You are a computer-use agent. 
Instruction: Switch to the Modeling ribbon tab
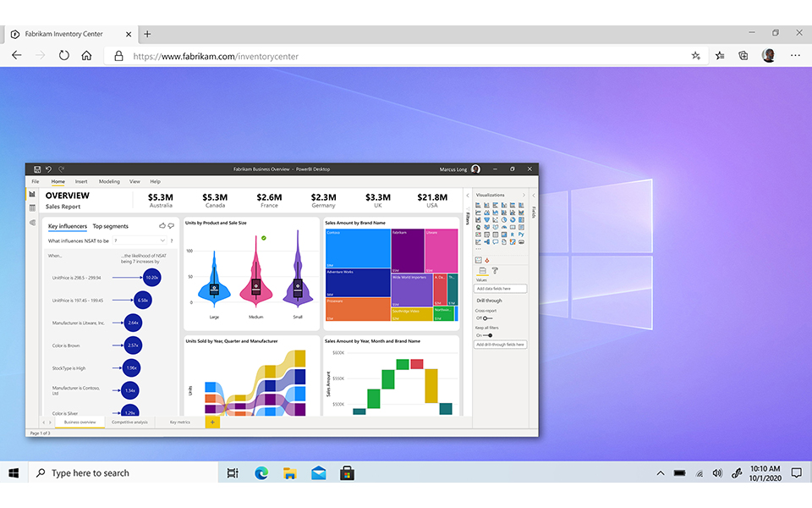[109, 181]
